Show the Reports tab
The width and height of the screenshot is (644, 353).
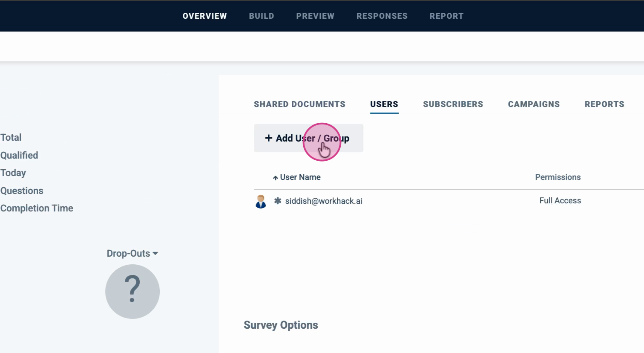tap(604, 104)
